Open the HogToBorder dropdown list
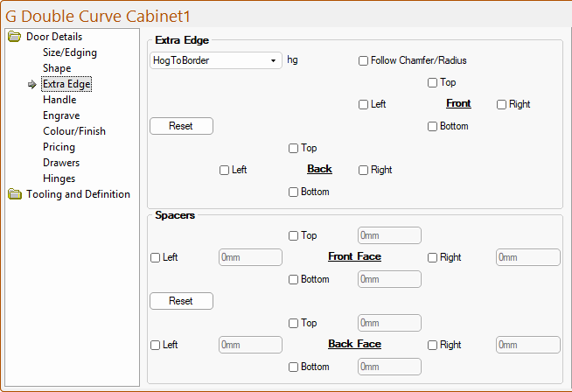 [x=273, y=60]
